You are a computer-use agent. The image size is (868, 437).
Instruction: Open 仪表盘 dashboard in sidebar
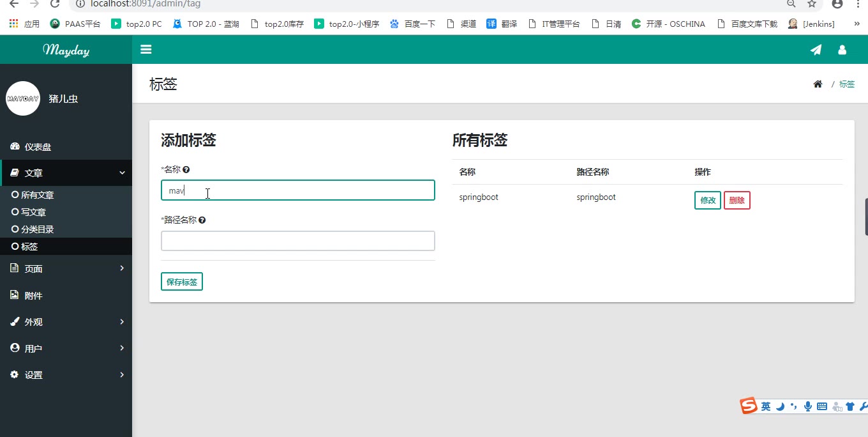pos(66,147)
